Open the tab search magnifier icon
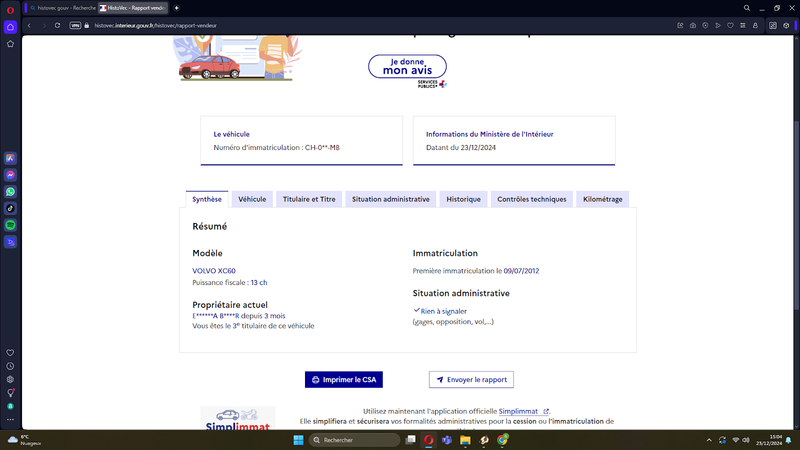The image size is (800, 450). [747, 8]
